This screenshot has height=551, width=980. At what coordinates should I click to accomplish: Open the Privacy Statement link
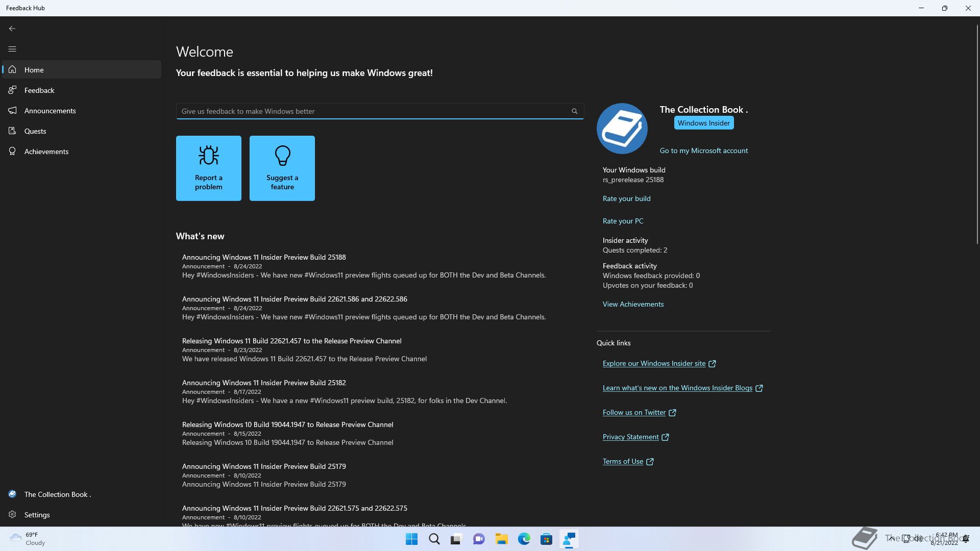[x=631, y=437]
